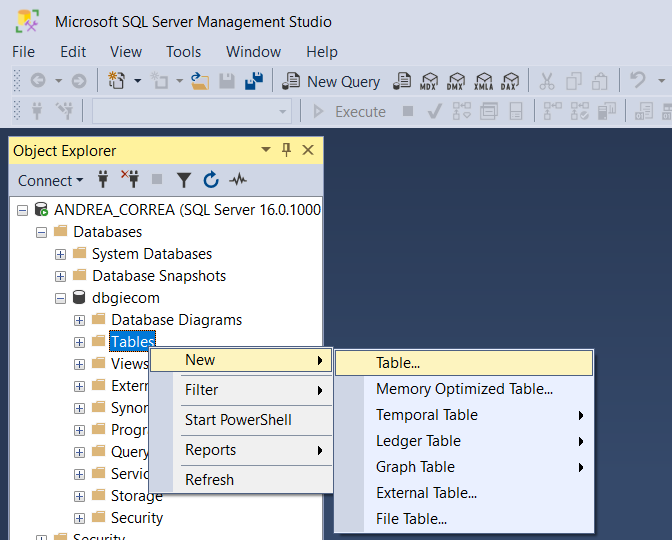Open Object Explorer window position dropdown
The height and width of the screenshot is (540, 672).
(x=266, y=150)
